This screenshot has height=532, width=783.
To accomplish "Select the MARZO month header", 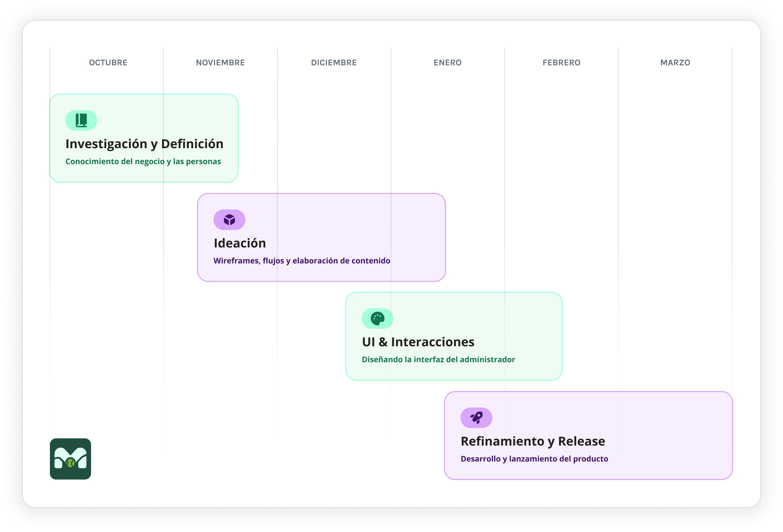I will [x=675, y=63].
